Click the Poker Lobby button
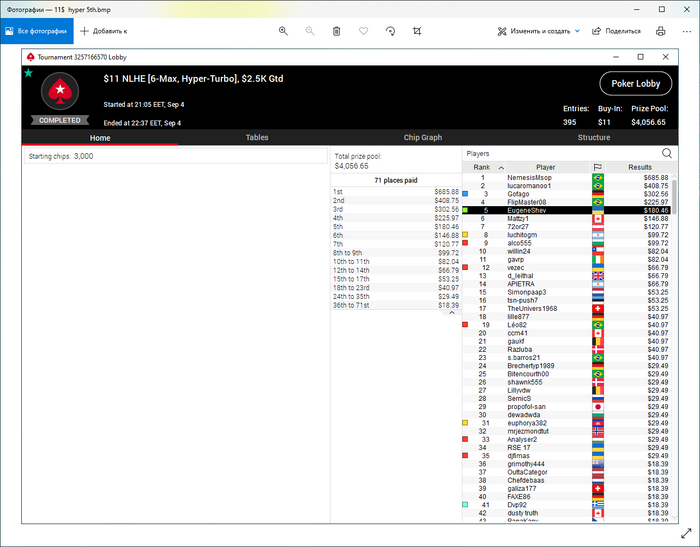Image resolution: width=700 pixels, height=547 pixels. 635,84
